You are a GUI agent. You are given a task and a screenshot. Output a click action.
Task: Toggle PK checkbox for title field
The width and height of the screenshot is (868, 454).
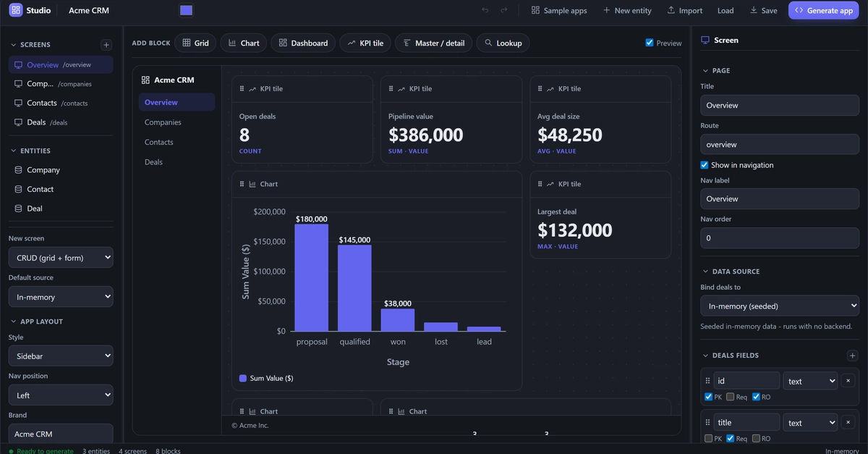click(708, 439)
